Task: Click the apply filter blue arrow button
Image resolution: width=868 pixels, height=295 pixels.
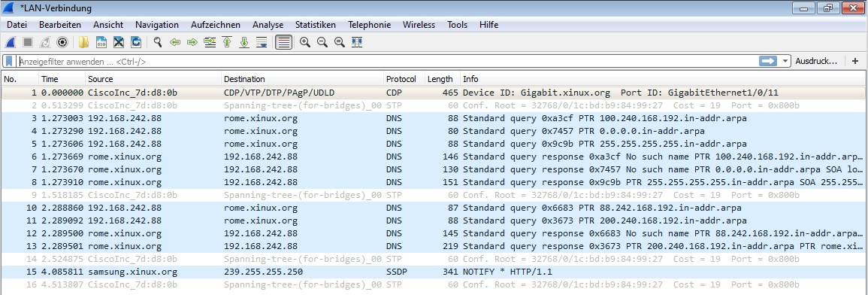Action: [x=768, y=61]
